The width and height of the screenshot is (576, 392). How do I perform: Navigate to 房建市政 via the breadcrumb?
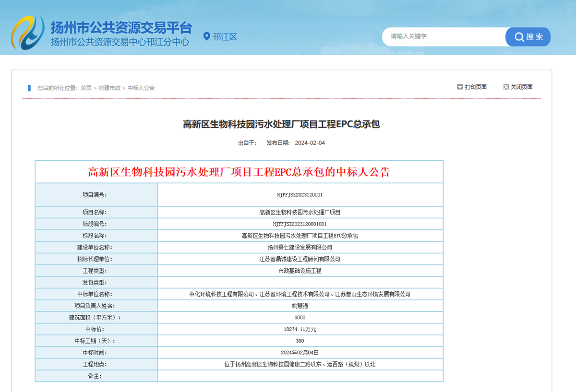(110, 88)
